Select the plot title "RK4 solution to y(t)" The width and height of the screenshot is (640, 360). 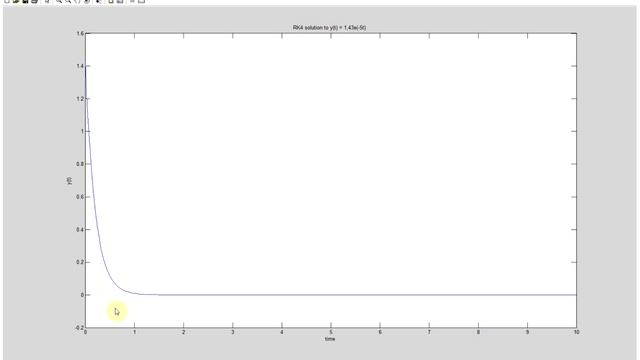pos(329,28)
